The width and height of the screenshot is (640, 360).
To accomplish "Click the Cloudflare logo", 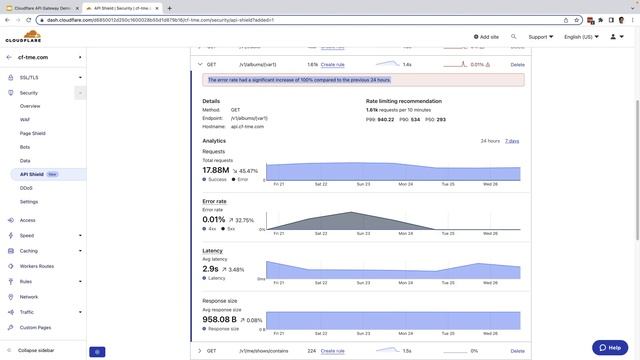I will (23, 37).
